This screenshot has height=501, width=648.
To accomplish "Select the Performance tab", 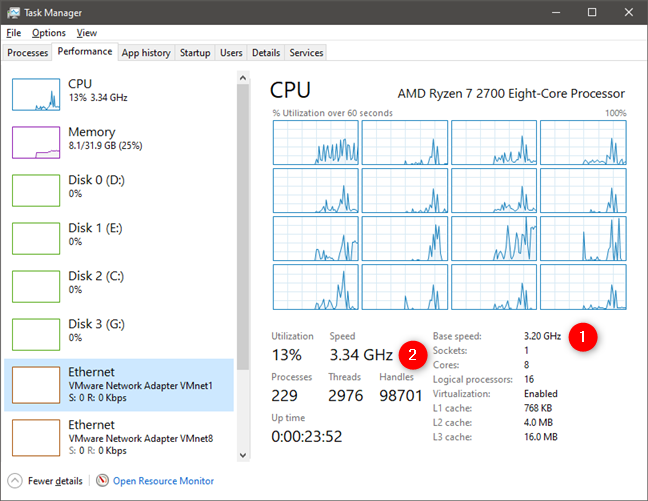I will (85, 51).
